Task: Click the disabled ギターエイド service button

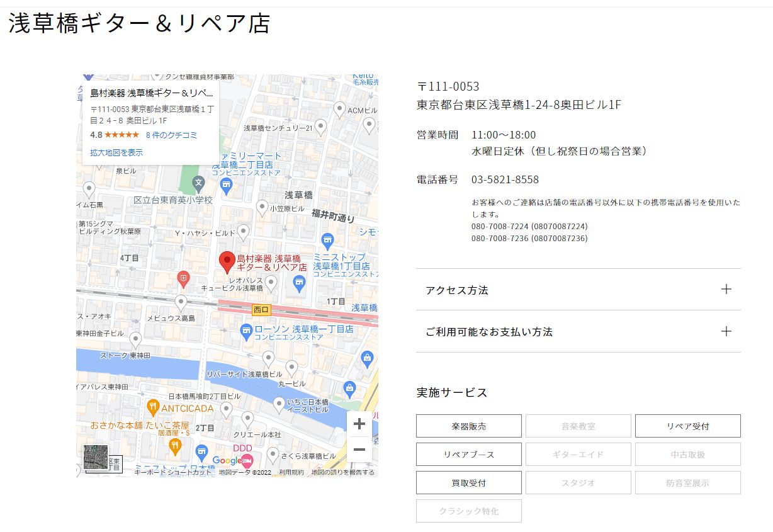Action: coord(578,455)
